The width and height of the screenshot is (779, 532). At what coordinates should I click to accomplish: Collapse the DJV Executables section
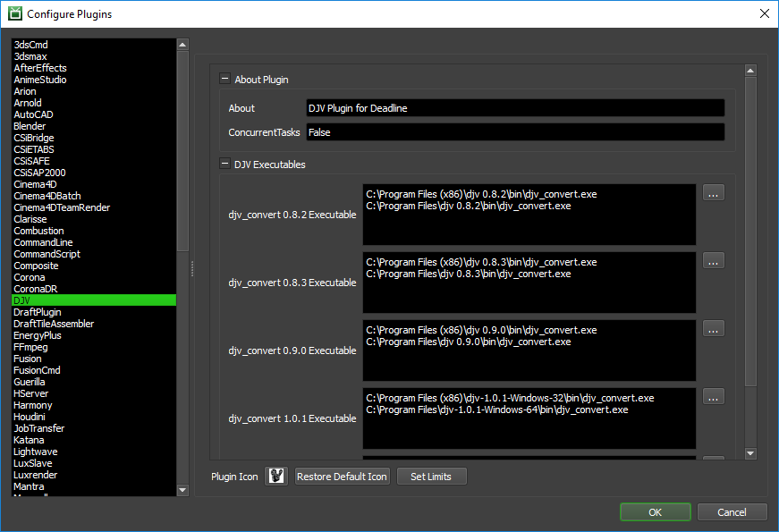[x=225, y=164]
